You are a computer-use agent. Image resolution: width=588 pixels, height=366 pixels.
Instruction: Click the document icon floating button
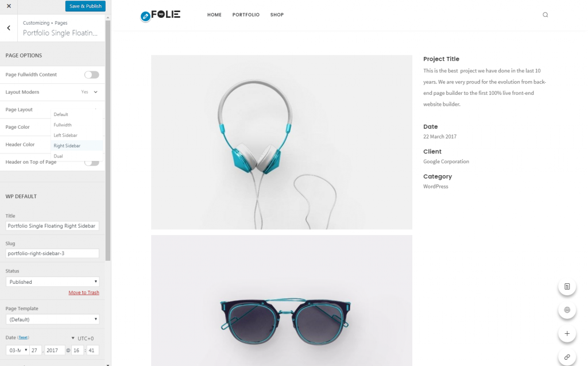pyautogui.click(x=567, y=286)
